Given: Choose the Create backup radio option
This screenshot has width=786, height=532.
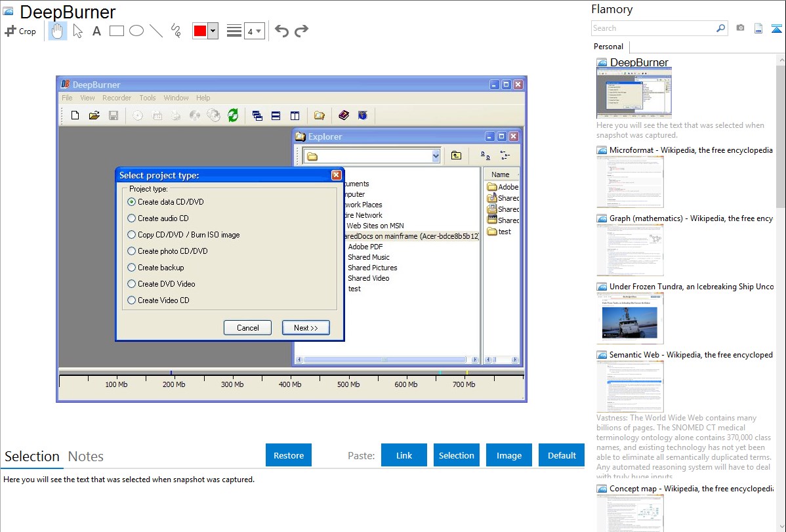Looking at the screenshot, I should pos(132,268).
